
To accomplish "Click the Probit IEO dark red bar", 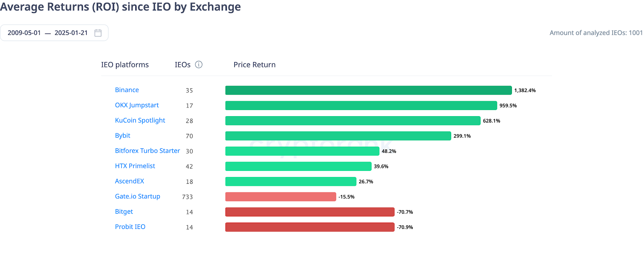I will coord(310,227).
